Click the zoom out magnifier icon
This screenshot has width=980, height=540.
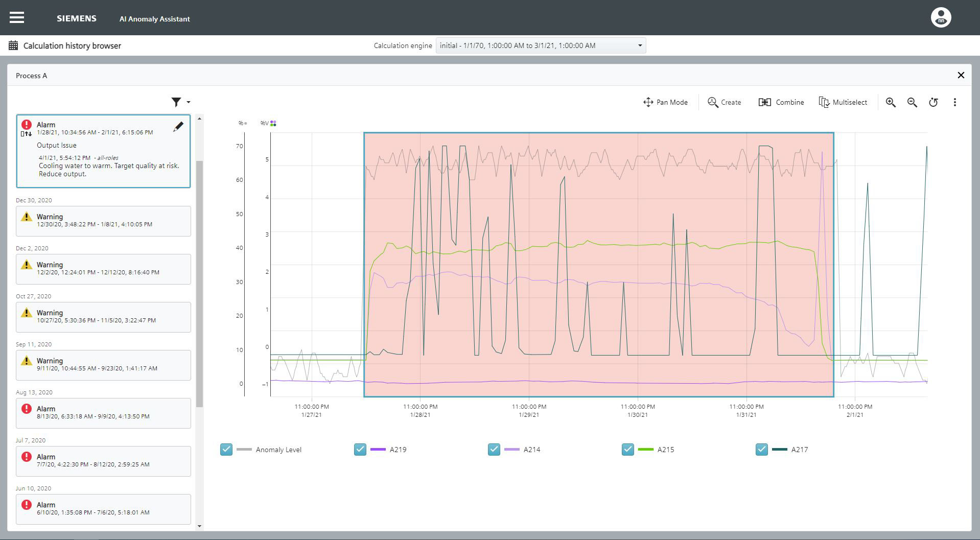[x=912, y=102]
